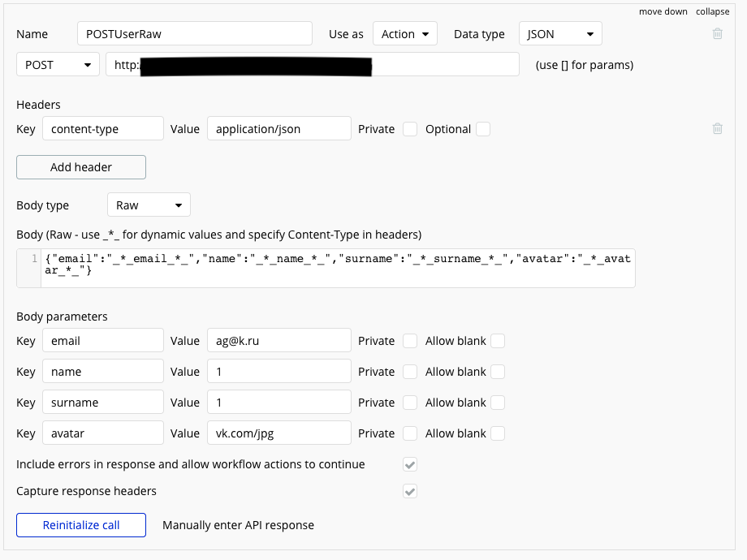This screenshot has width=747, height=560.
Task: Click the collapse link
Action: pos(712,11)
